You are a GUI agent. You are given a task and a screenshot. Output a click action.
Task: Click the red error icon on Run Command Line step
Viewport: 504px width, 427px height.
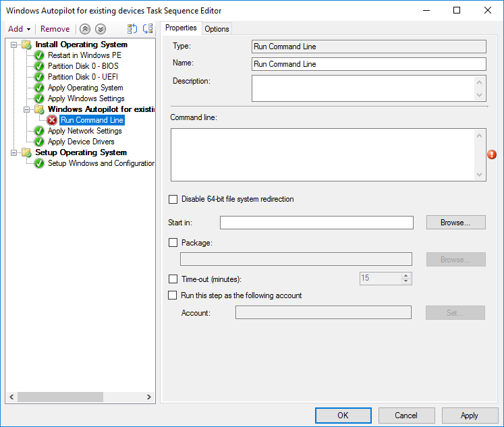52,120
